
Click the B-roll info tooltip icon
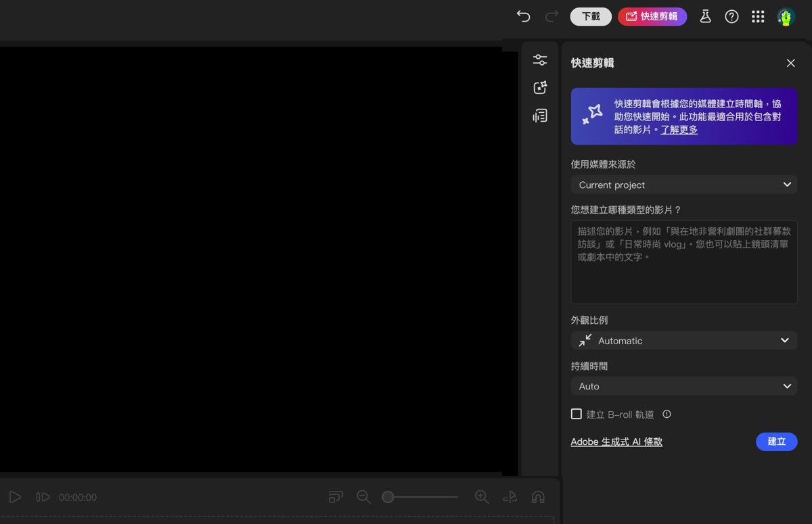click(667, 414)
